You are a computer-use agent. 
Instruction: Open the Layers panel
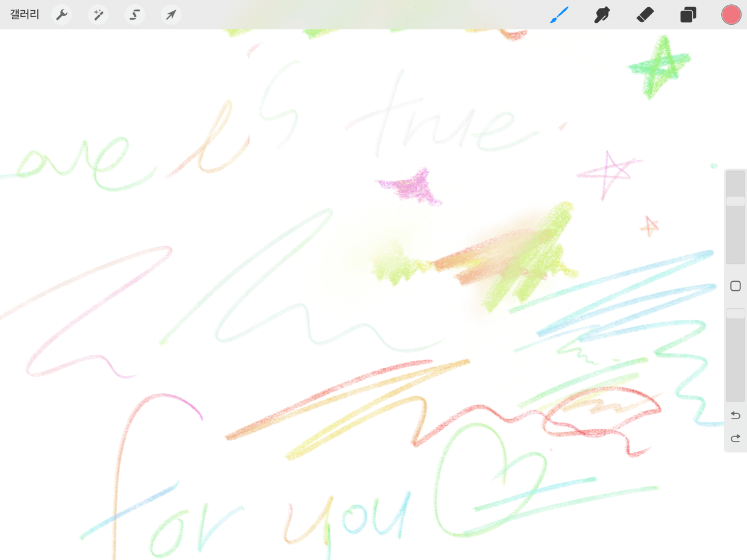pos(688,14)
